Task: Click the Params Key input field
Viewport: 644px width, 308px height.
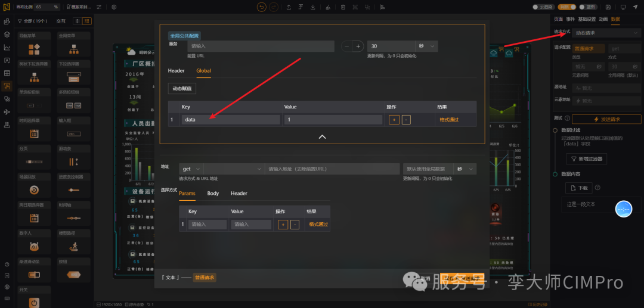Action: 208,225
